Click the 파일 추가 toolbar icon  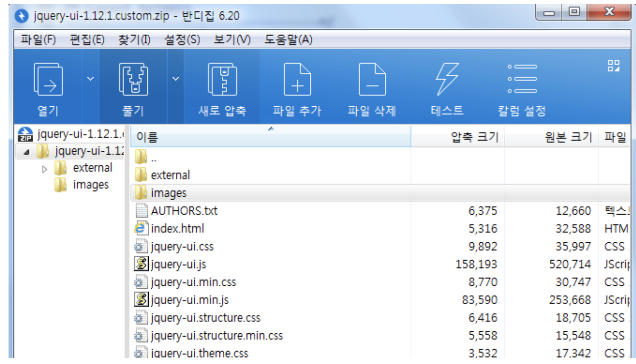297,80
